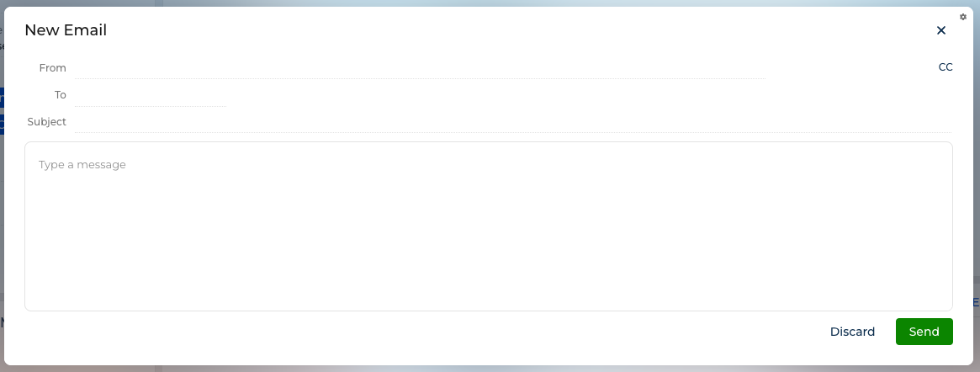Click the New Email dialog title

(66, 30)
